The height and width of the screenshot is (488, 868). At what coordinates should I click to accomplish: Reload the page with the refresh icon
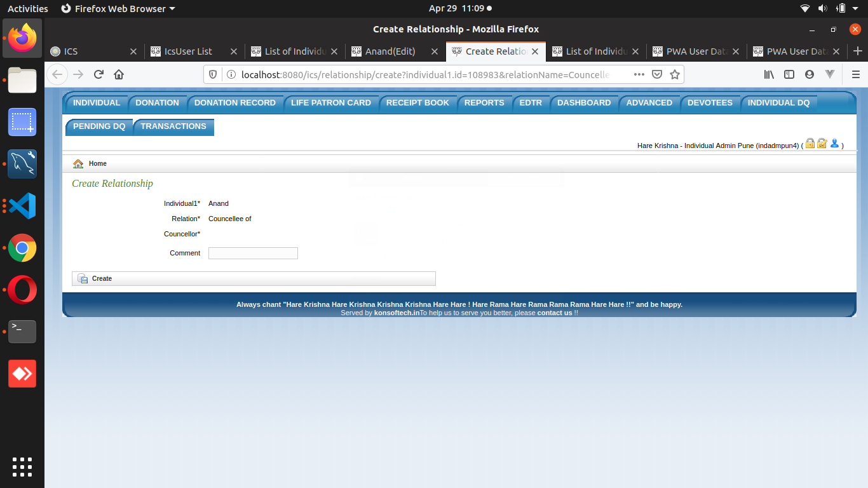click(98, 74)
